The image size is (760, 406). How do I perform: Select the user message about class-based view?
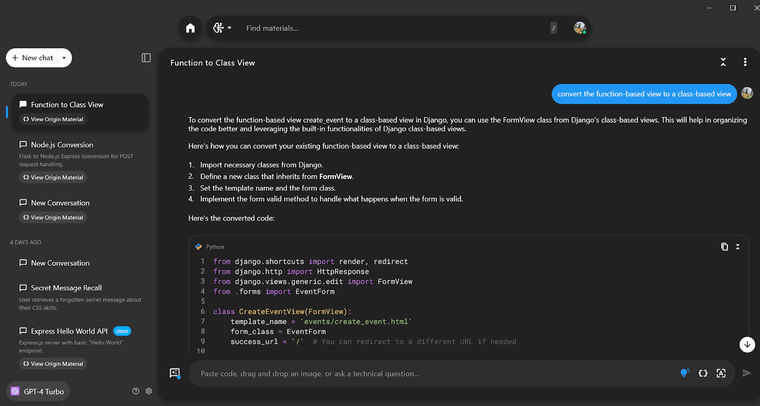644,94
